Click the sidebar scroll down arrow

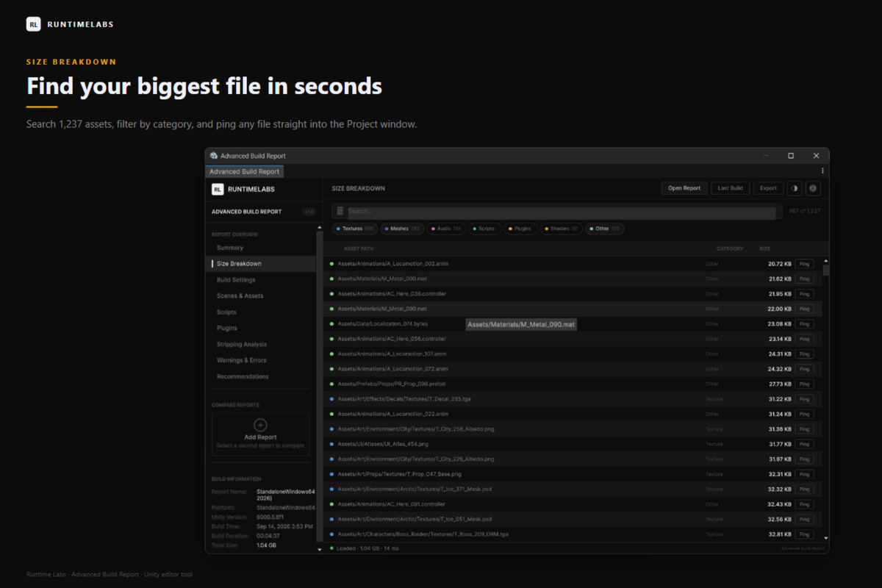point(319,549)
